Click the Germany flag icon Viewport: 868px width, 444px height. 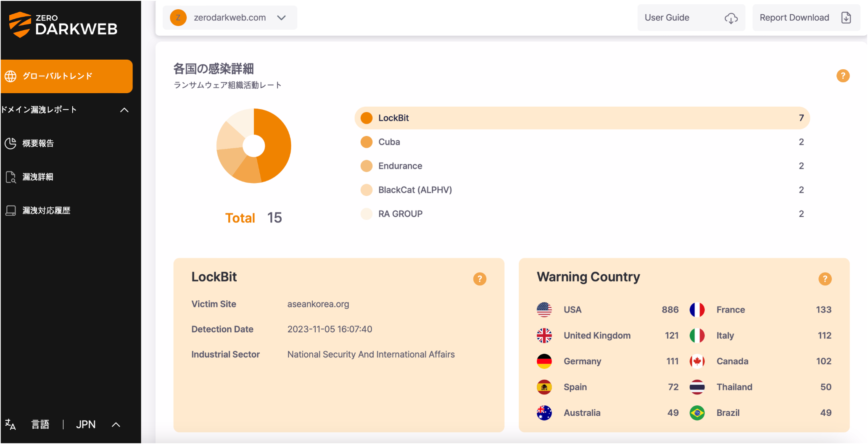point(544,361)
